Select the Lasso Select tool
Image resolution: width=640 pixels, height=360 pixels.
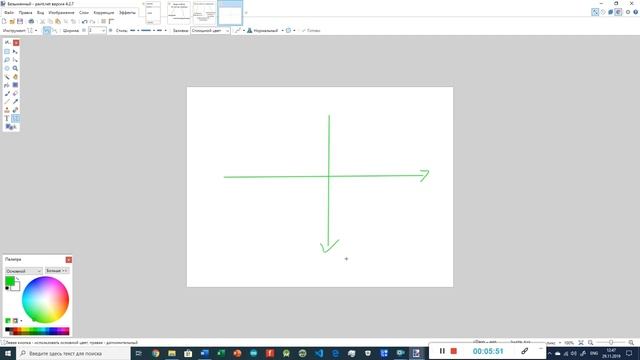(x=7, y=60)
